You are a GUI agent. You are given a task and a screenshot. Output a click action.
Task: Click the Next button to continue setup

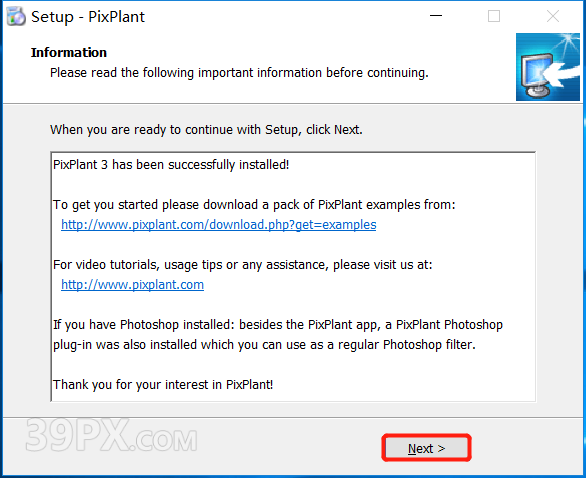[426, 448]
